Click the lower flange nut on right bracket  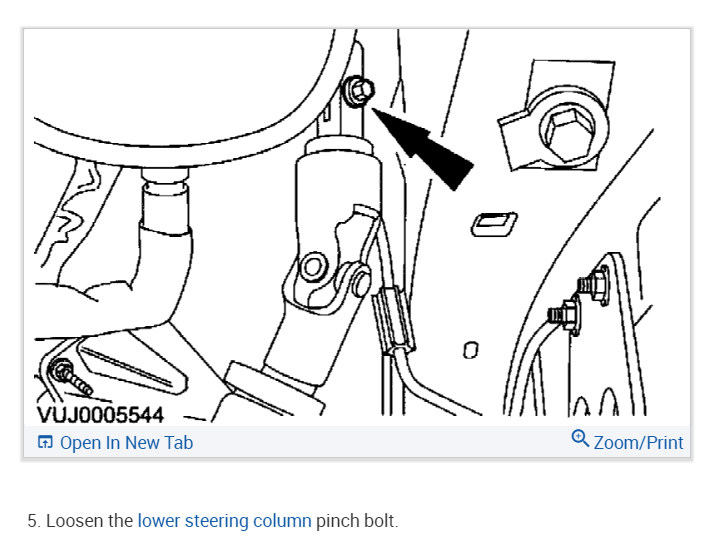[565, 315]
